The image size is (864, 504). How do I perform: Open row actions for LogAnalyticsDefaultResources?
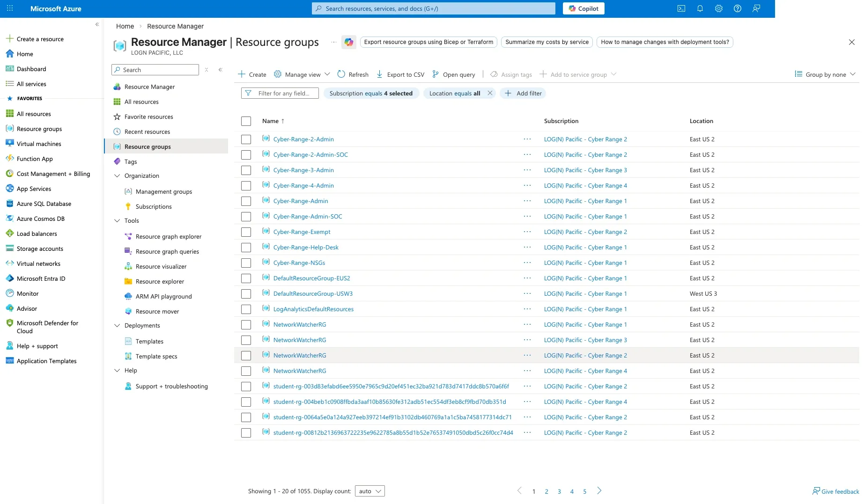[x=527, y=309]
